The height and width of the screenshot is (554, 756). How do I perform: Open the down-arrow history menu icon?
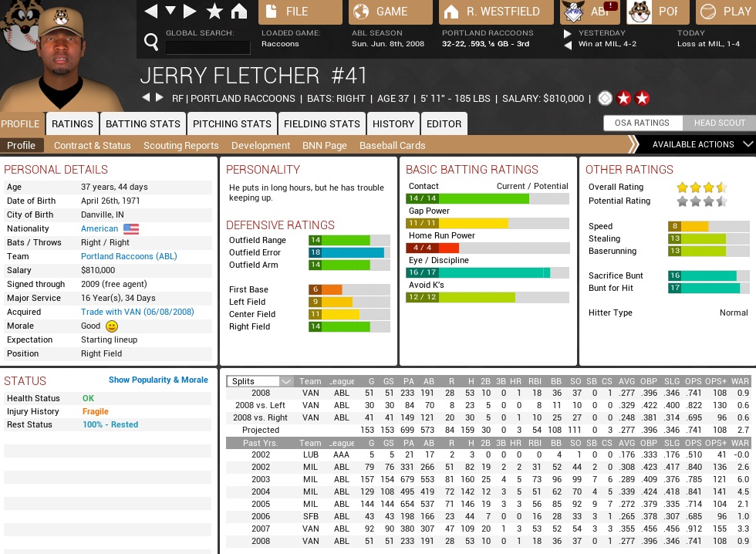click(x=170, y=11)
